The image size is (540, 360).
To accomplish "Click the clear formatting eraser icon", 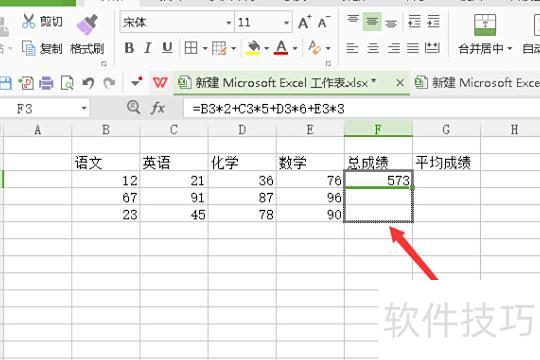I will [314, 48].
